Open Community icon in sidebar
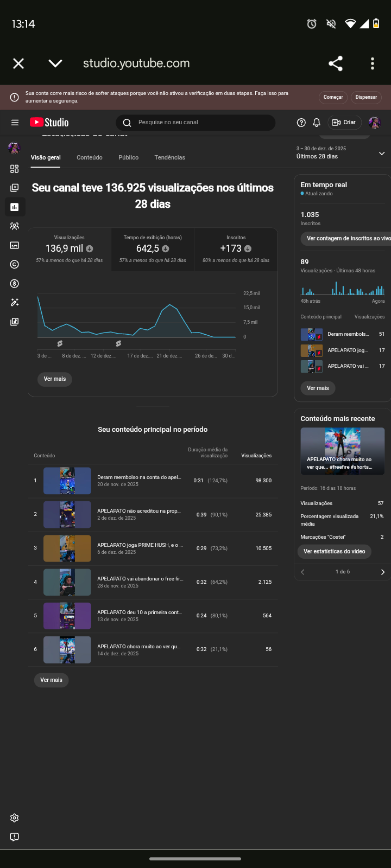The width and height of the screenshot is (391, 868). coord(15,226)
